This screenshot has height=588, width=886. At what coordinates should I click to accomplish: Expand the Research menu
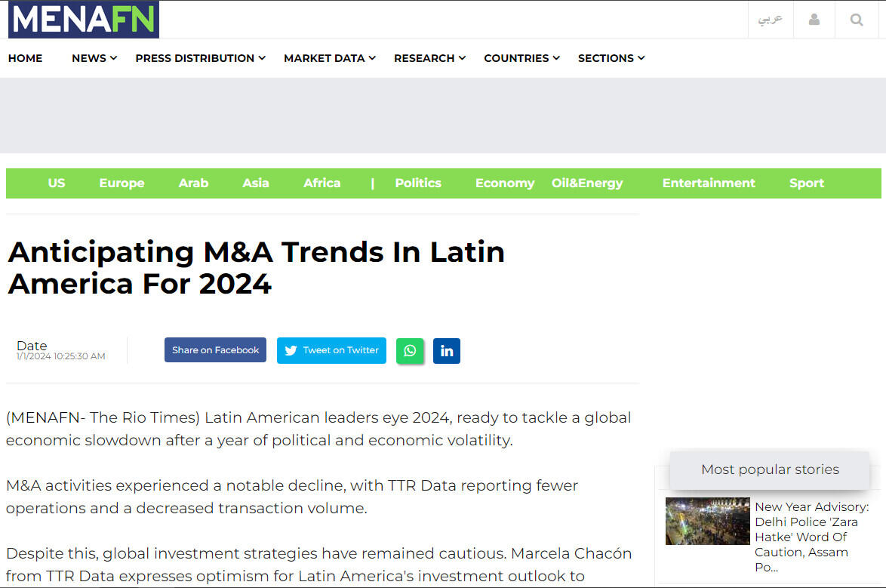tap(429, 58)
